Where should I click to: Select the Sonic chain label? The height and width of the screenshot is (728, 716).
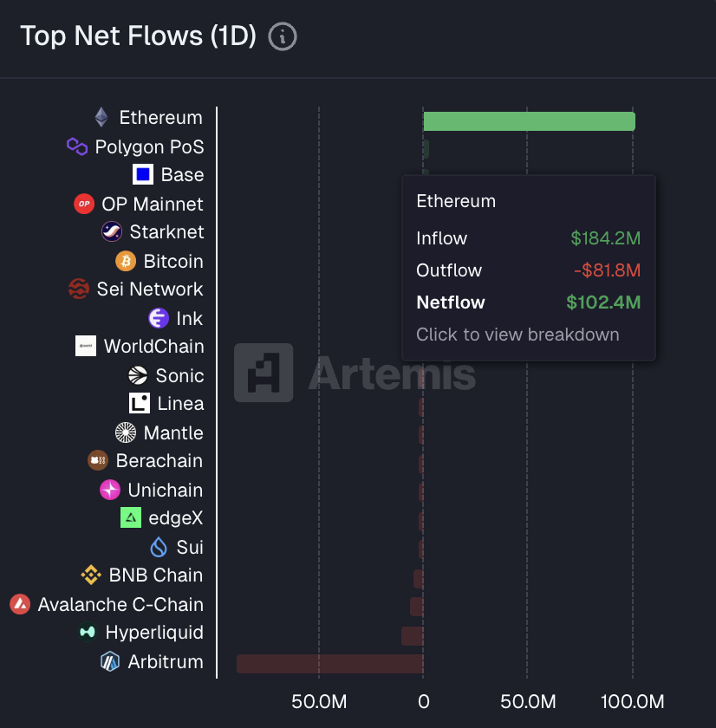coord(179,375)
